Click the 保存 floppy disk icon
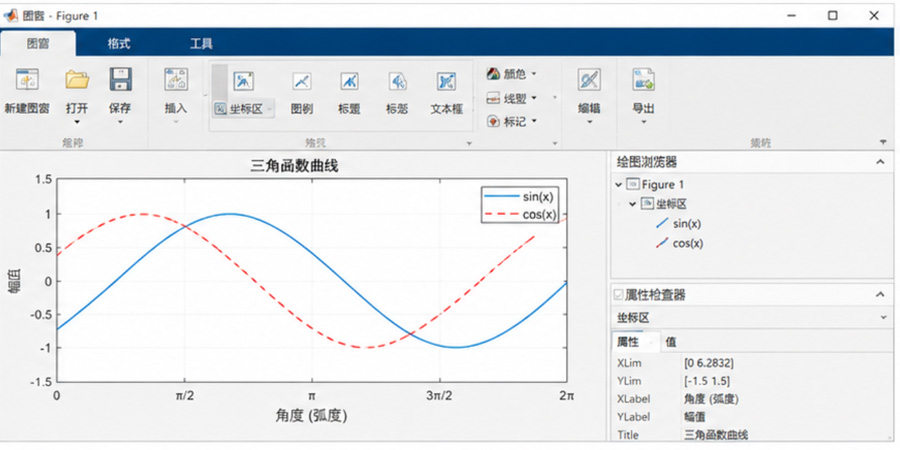This screenshot has width=900, height=450. pos(121,79)
